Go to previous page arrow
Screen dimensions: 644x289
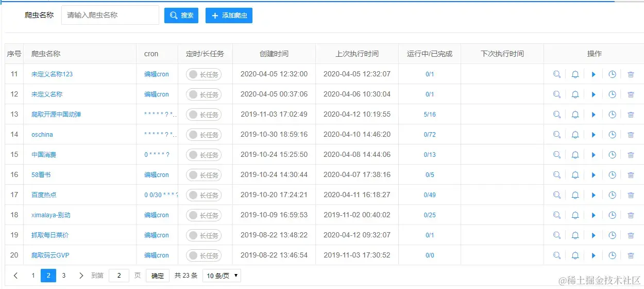tap(15, 276)
